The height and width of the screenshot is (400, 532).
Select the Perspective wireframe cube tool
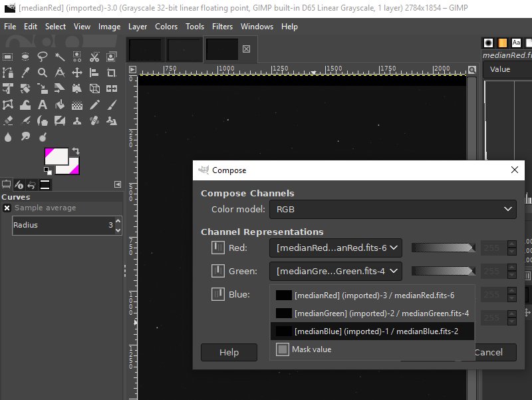pyautogui.click(x=94, y=89)
